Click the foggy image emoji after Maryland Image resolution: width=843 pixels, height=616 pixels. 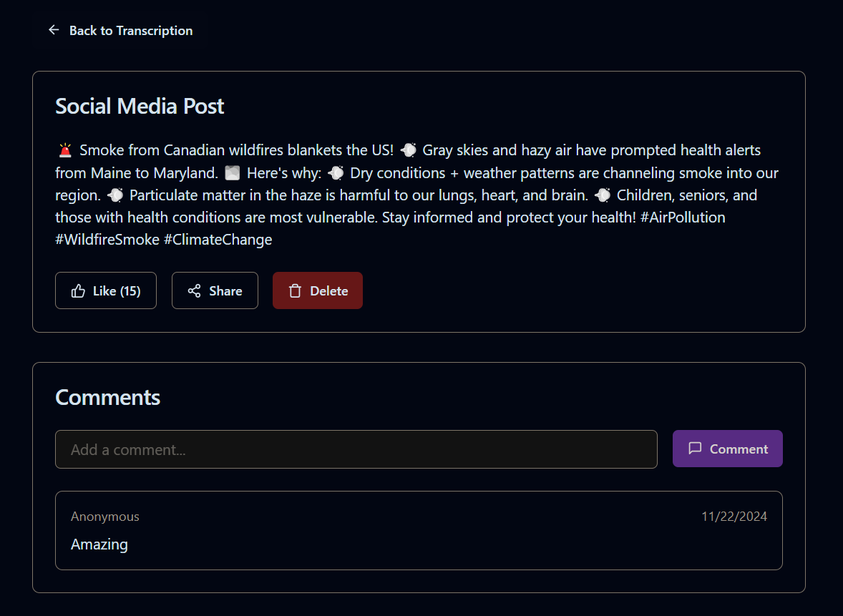(233, 172)
